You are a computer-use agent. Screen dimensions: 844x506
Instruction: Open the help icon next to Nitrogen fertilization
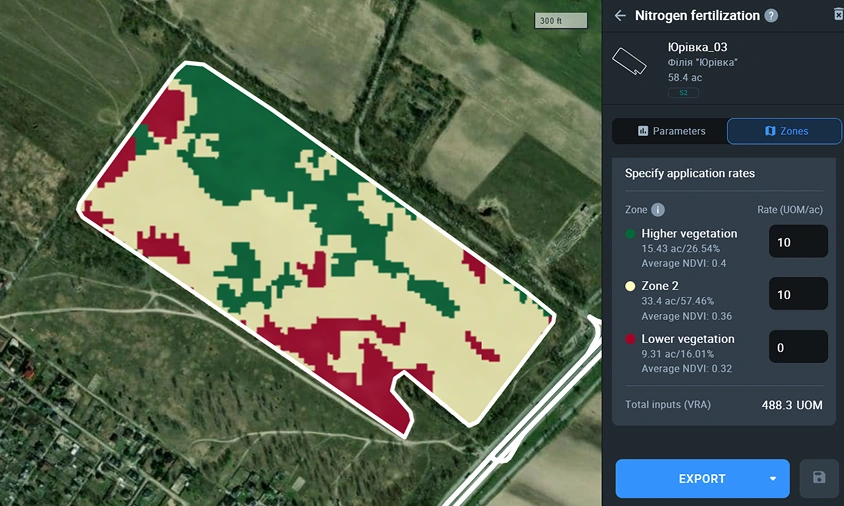pyautogui.click(x=770, y=16)
